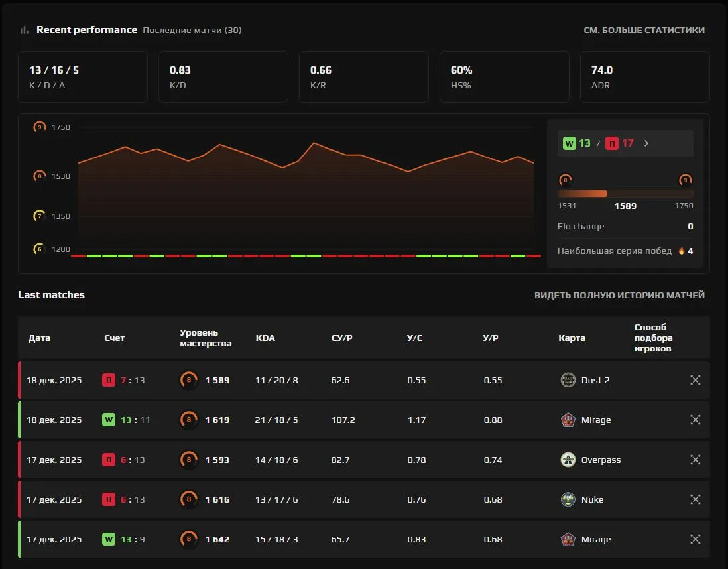Click the П loss badge in Overpass row
Image resolution: width=728 pixels, height=569 pixels.
click(109, 460)
